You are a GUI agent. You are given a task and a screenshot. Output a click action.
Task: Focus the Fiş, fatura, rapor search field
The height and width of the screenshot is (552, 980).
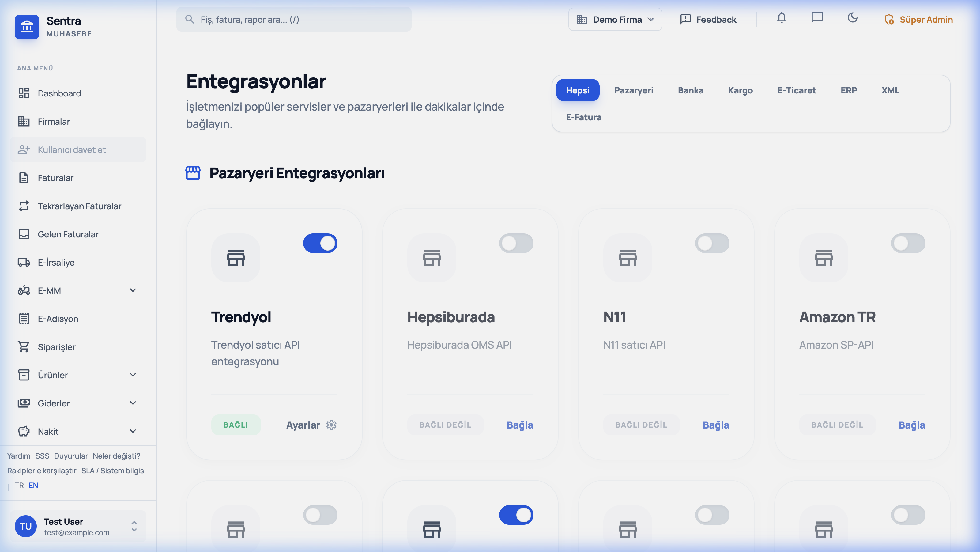coord(294,19)
